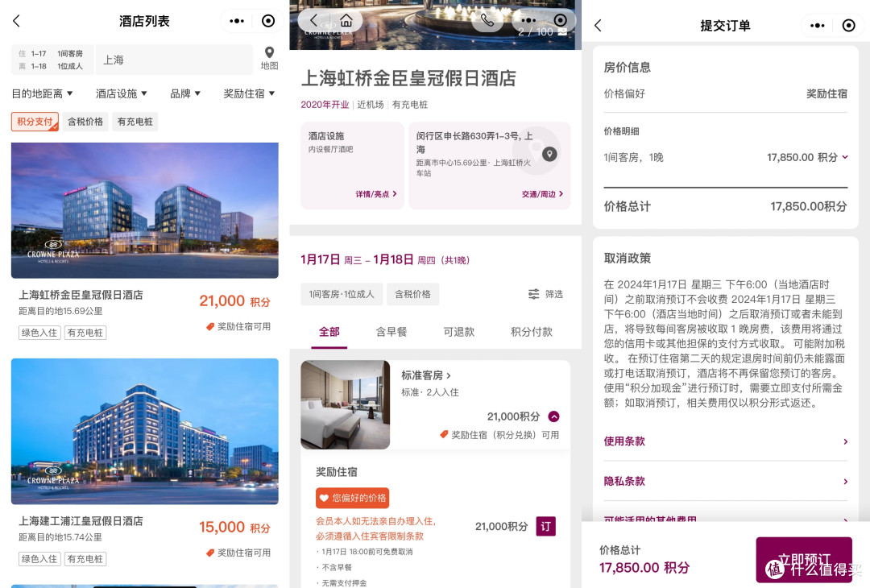Go back from the 提交订单 screen
Viewport: 870px width, 588px height.
coord(598,26)
